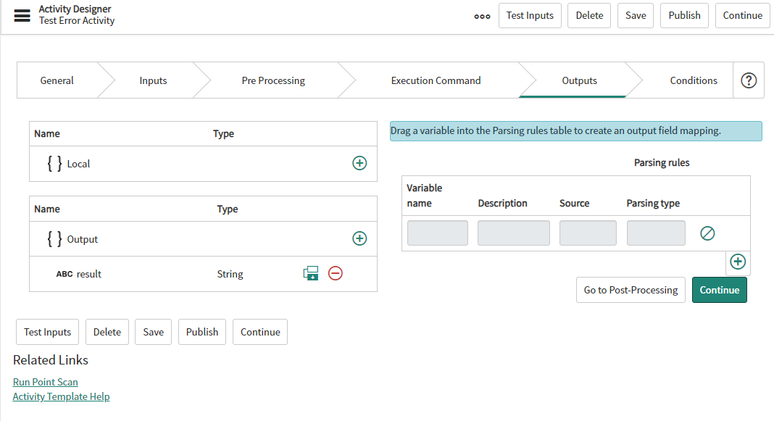This screenshot has height=421, width=774.
Task: Click Publish in the top header
Action: 684,16
